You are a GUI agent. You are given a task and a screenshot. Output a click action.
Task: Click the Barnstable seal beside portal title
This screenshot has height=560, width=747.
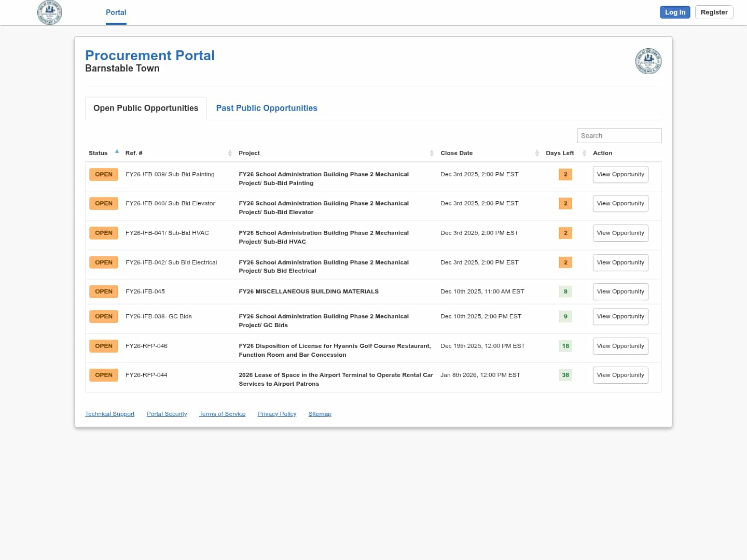pyautogui.click(x=648, y=61)
